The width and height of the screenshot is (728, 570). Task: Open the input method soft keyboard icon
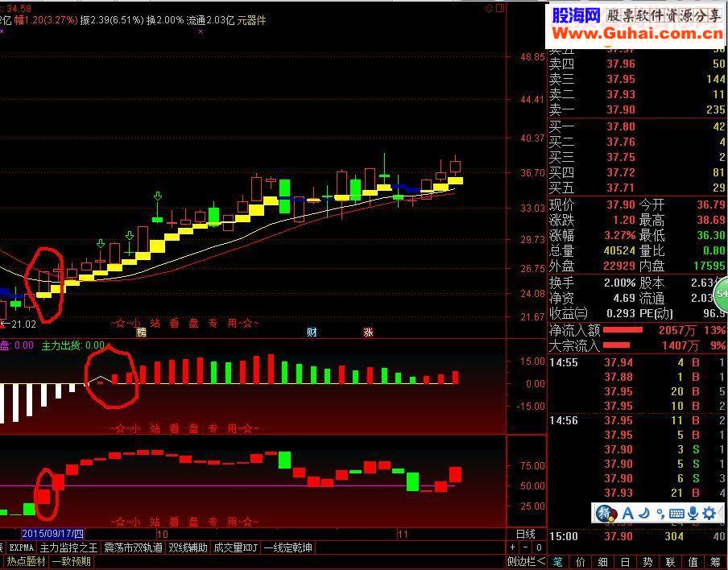click(676, 514)
